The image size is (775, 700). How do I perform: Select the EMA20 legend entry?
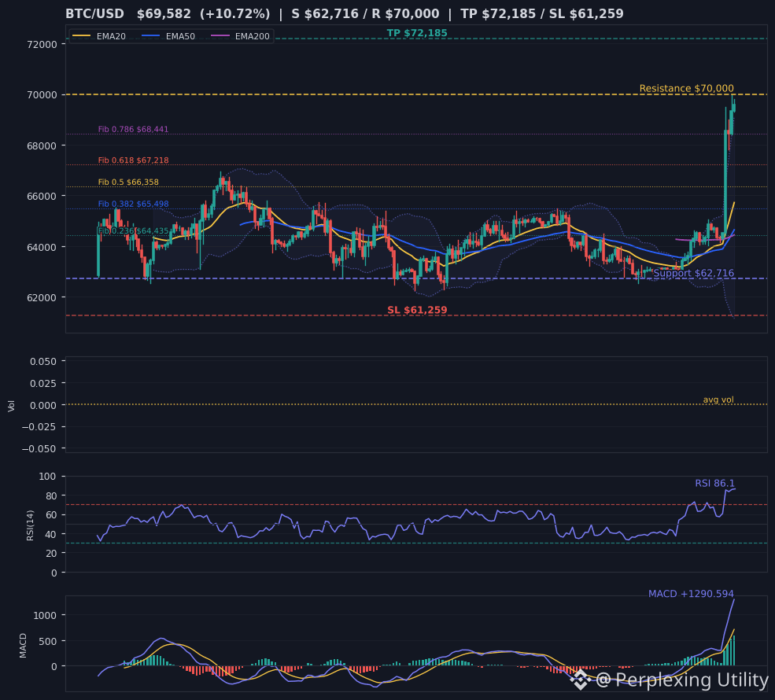99,36
